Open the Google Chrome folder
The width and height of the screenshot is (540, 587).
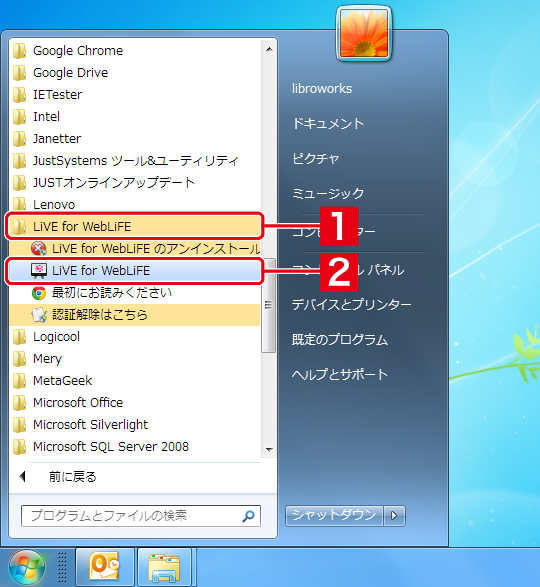(x=135, y=51)
